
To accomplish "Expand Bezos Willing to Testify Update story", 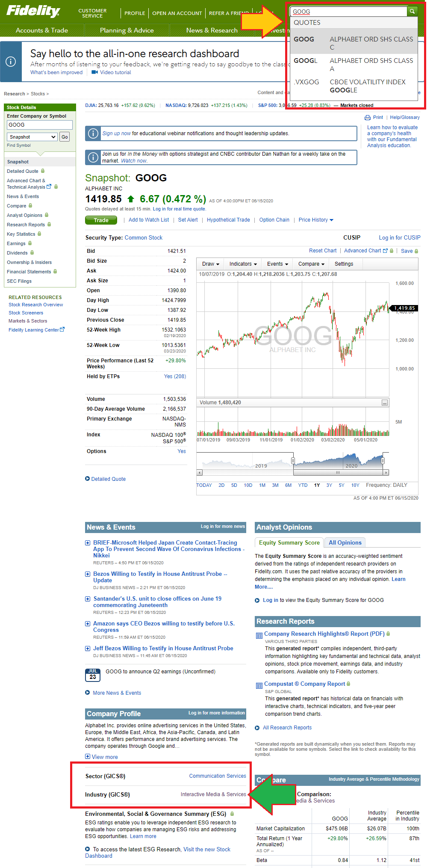I will click(x=88, y=574).
